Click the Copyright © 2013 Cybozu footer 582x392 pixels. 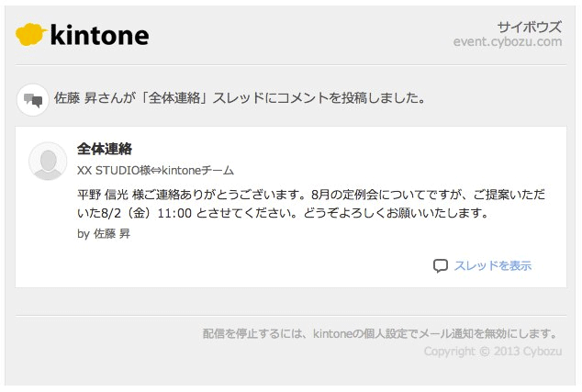[492, 352]
